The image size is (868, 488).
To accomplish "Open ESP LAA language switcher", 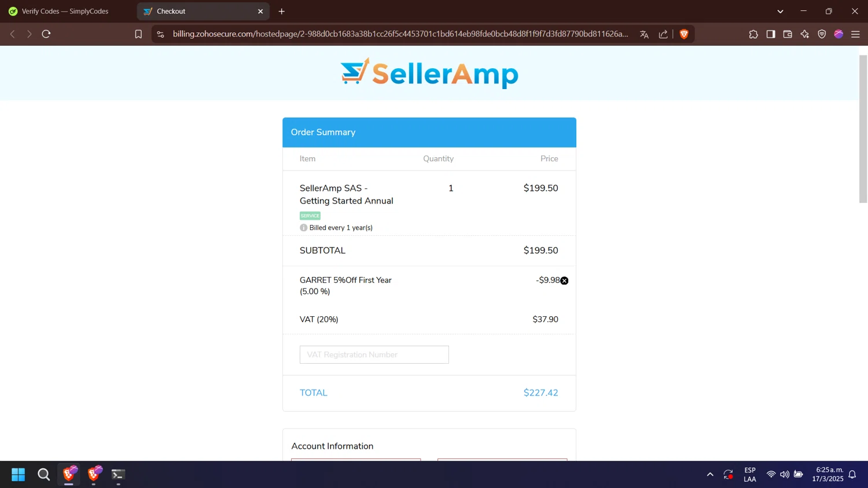I will point(750,475).
